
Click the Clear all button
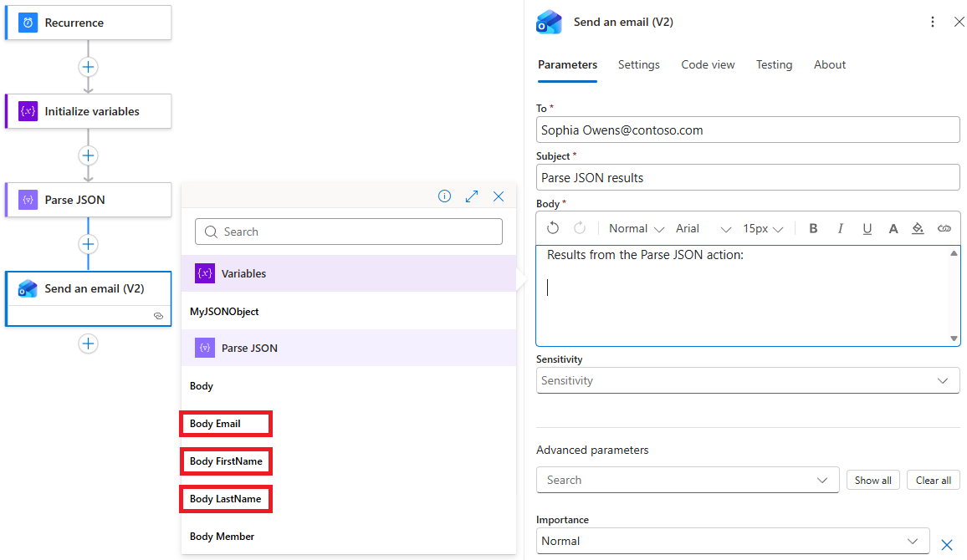coord(933,480)
